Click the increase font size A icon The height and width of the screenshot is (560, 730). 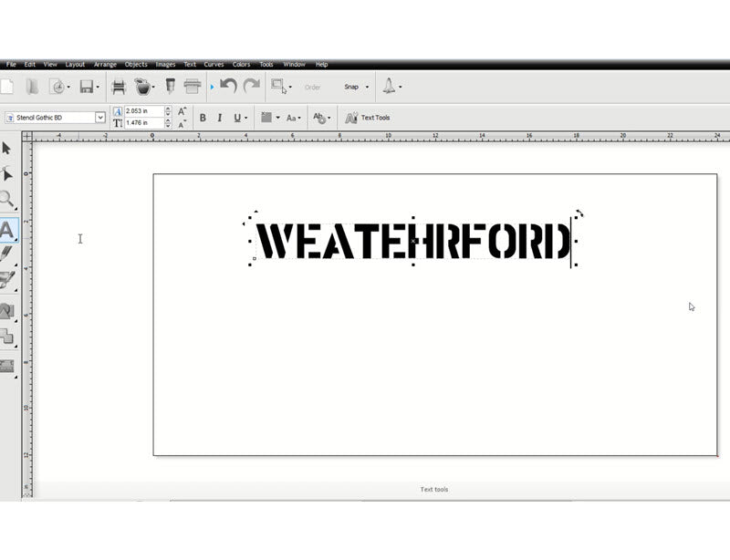(182, 111)
